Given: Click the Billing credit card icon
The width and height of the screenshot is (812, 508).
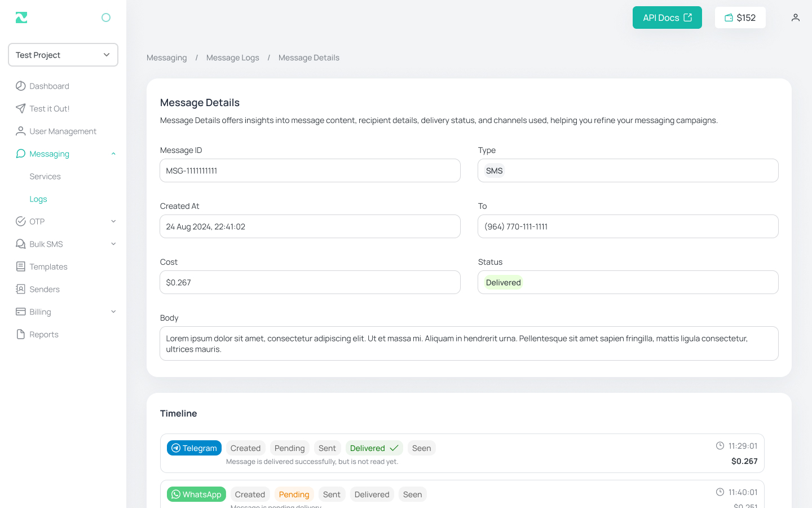Looking at the screenshot, I should pyautogui.click(x=21, y=312).
